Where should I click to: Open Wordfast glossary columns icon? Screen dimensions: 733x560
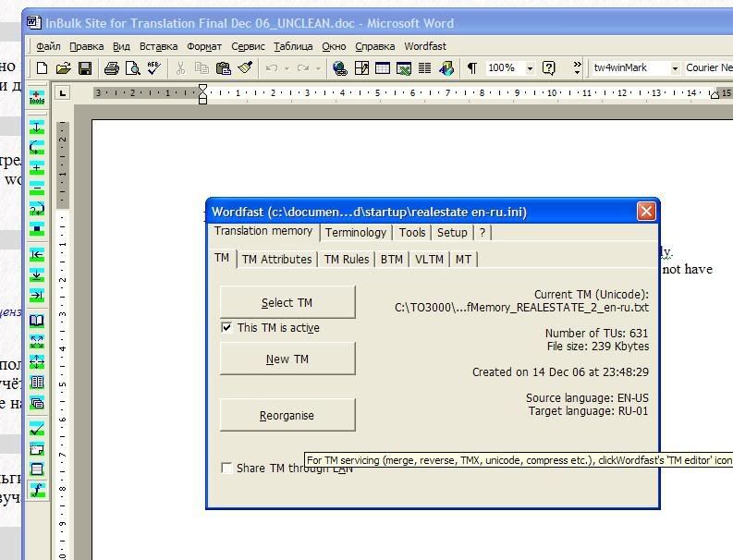37,383
